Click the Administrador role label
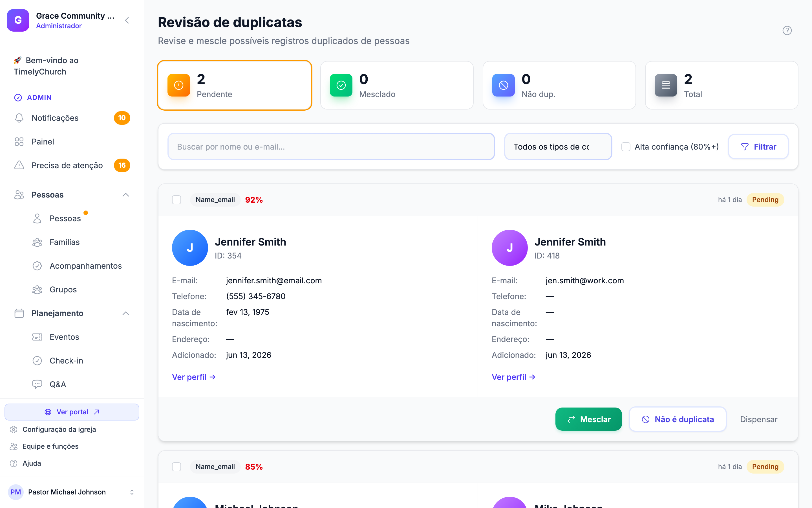 pyautogui.click(x=59, y=26)
